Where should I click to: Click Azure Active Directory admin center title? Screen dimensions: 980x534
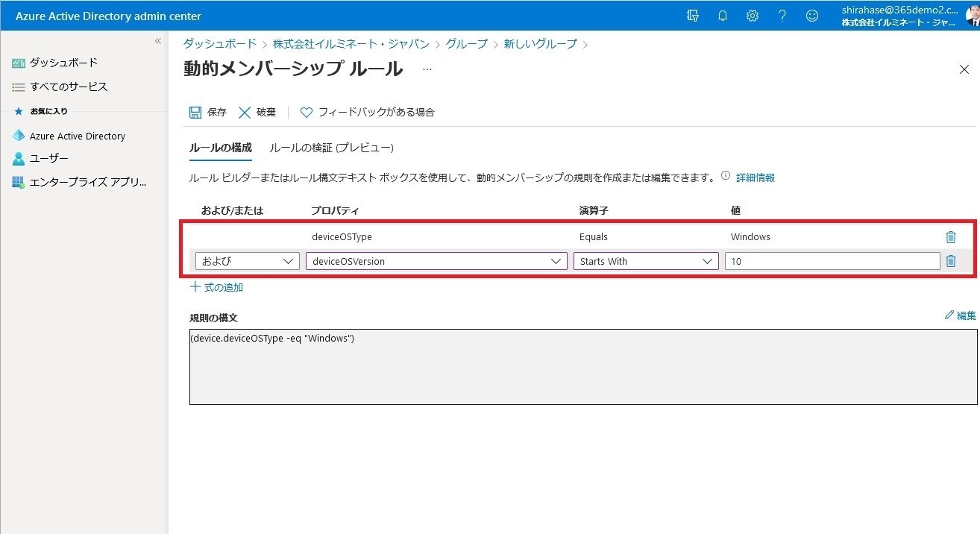(108, 16)
